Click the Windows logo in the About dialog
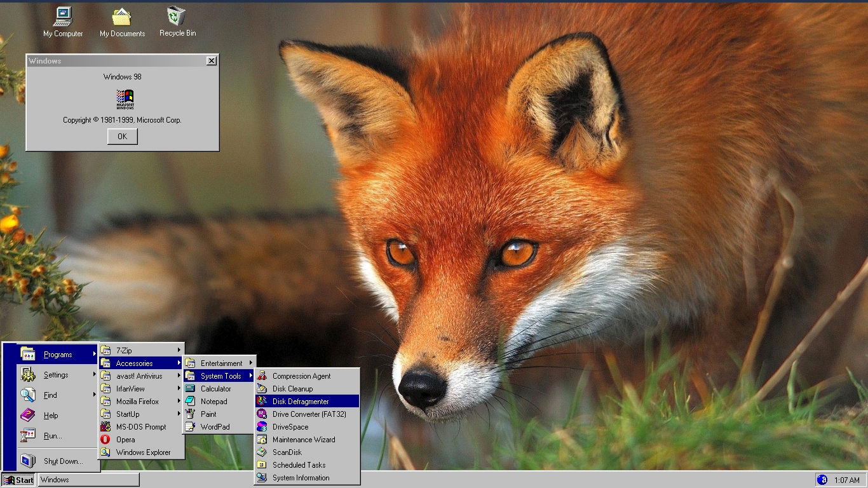Viewport: 868px width, 488px height. 125,99
